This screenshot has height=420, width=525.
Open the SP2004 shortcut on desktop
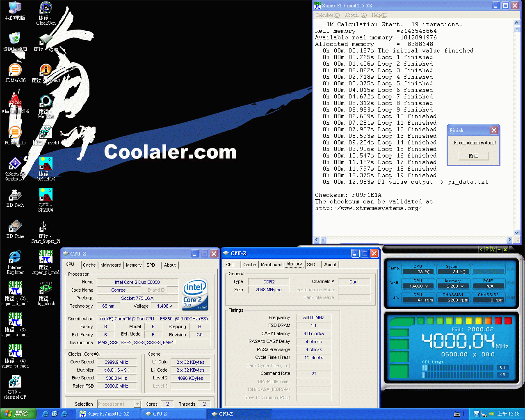[x=46, y=200]
